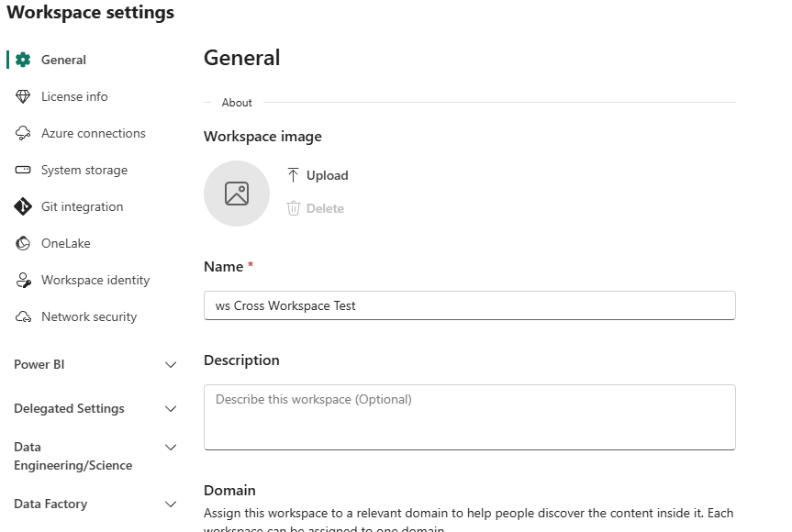Click into the workspace Name field
Image resolution: width=792 pixels, height=532 pixels.
(469, 305)
